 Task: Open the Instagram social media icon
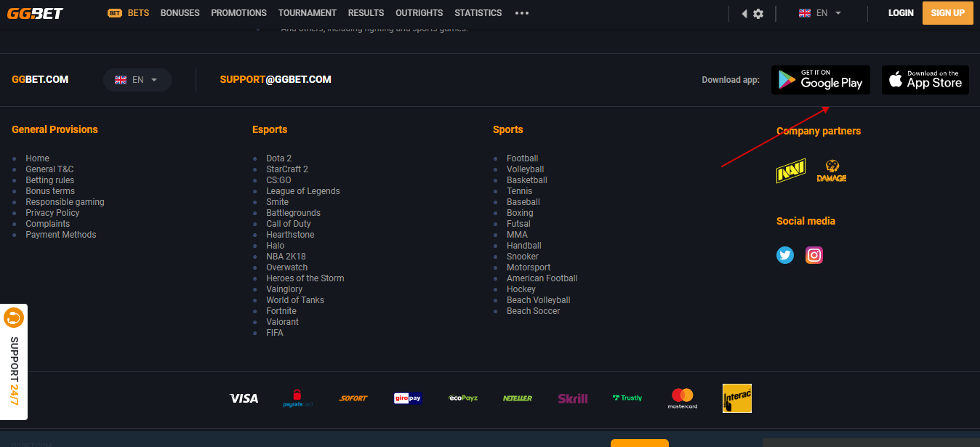pos(814,255)
